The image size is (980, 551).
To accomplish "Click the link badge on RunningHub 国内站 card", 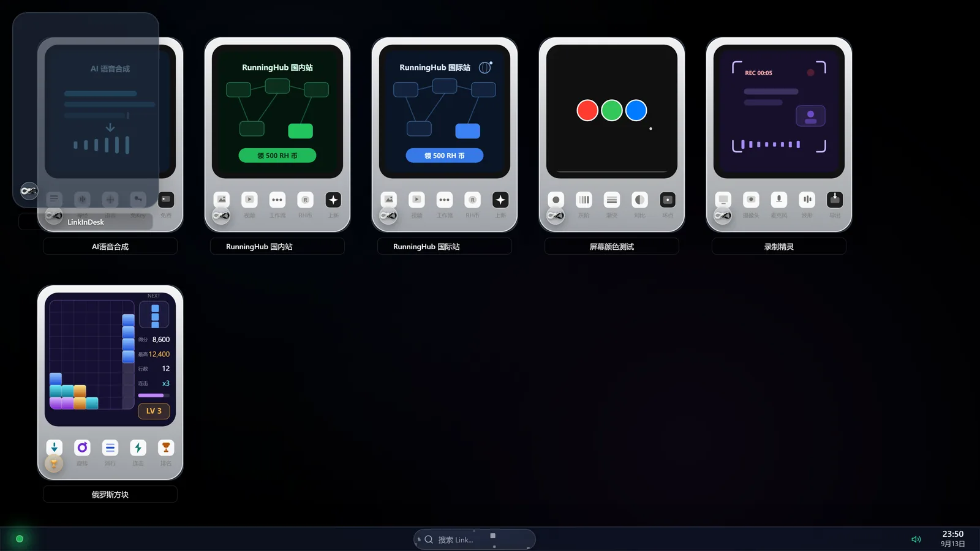I will pyautogui.click(x=221, y=216).
